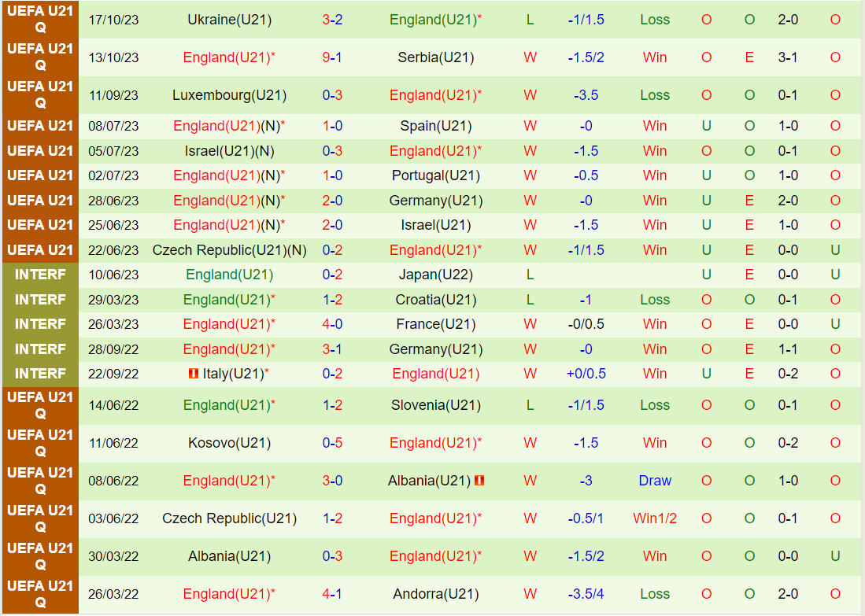The image size is (865, 616).
Task: Click the -3.5/4 handicap in Andorra row
Action: click(x=586, y=595)
